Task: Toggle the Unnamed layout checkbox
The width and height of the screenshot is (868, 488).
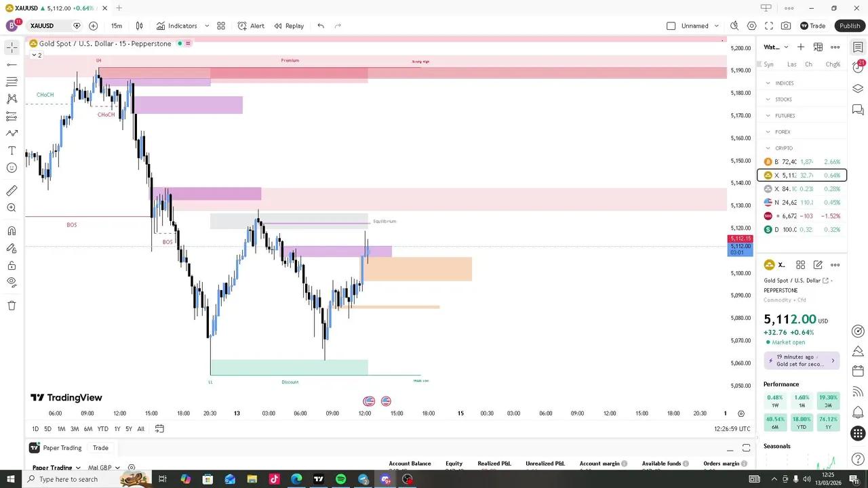Action: tap(671, 26)
